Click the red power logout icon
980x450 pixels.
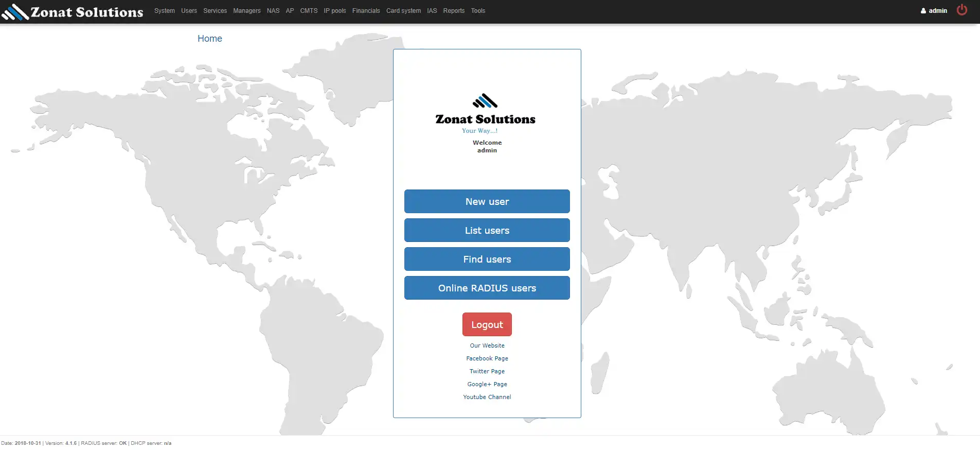pyautogui.click(x=961, y=10)
